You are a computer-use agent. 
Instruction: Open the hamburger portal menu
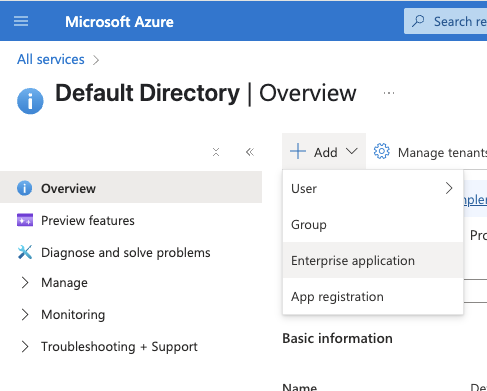[x=21, y=22]
